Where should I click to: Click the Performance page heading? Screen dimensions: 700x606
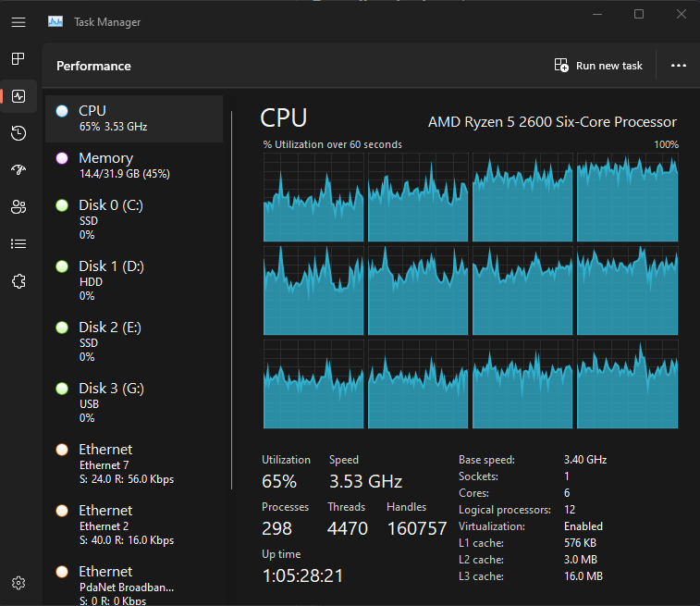coord(93,66)
